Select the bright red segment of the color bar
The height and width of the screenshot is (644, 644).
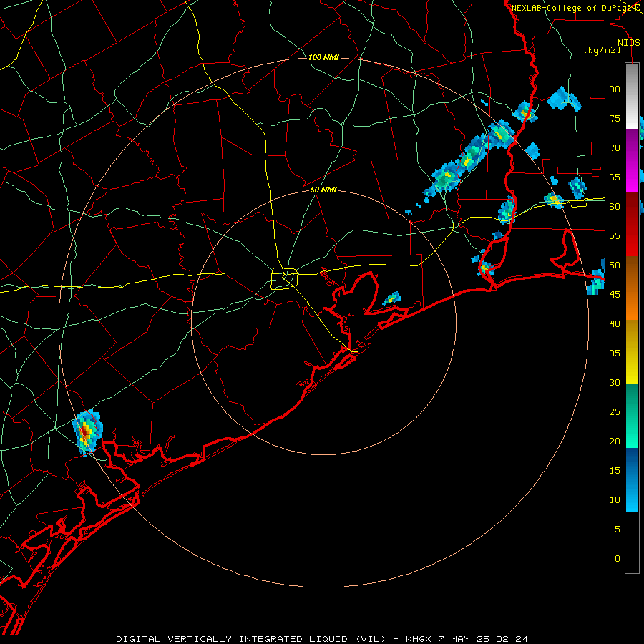pyautogui.click(x=632, y=240)
